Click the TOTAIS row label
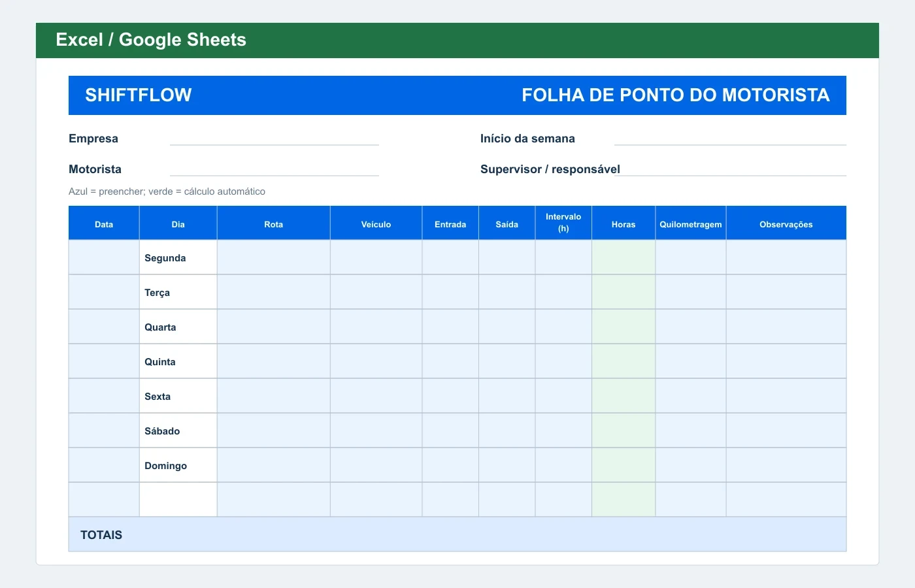The image size is (915, 588). 101,534
